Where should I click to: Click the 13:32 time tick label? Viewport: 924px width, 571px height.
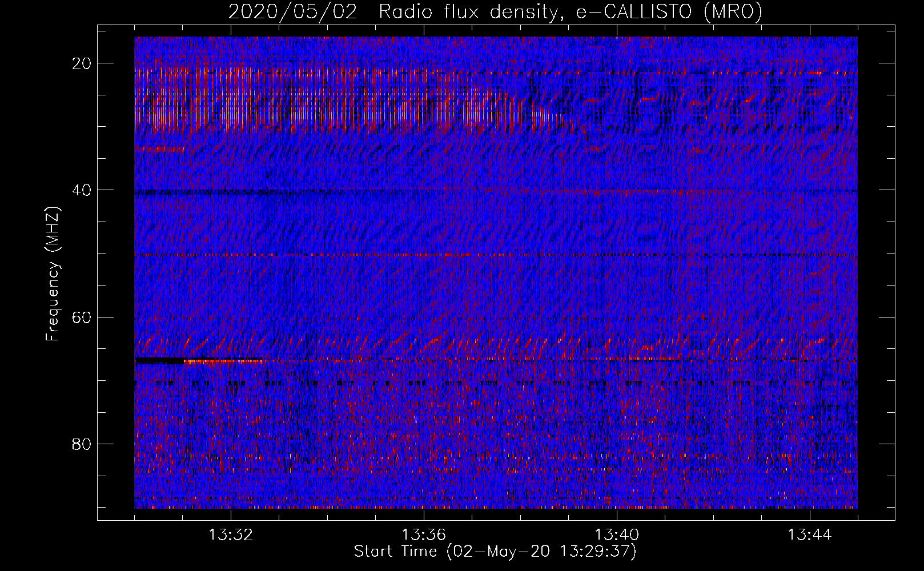point(231,535)
